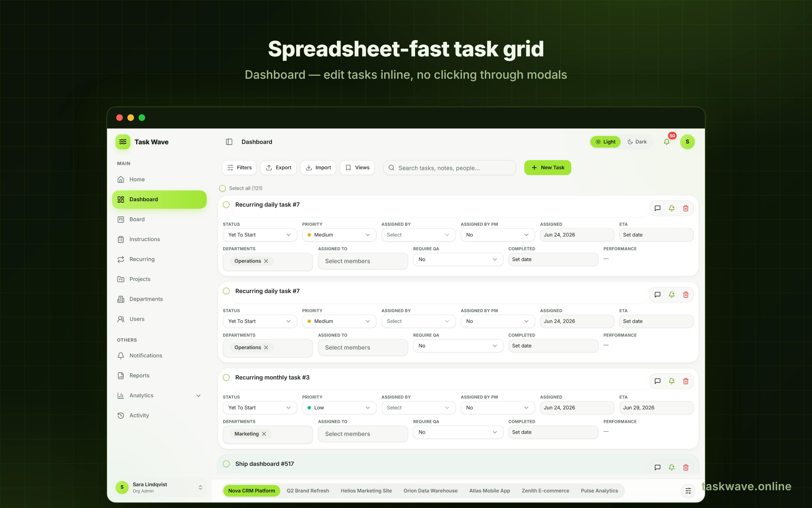Select the Atlas Mobile App tab

(x=489, y=491)
